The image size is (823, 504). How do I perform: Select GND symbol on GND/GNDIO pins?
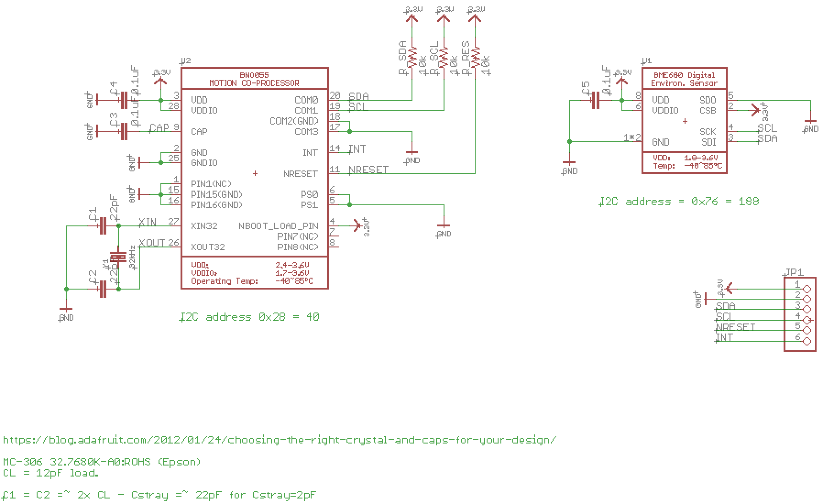(139, 163)
